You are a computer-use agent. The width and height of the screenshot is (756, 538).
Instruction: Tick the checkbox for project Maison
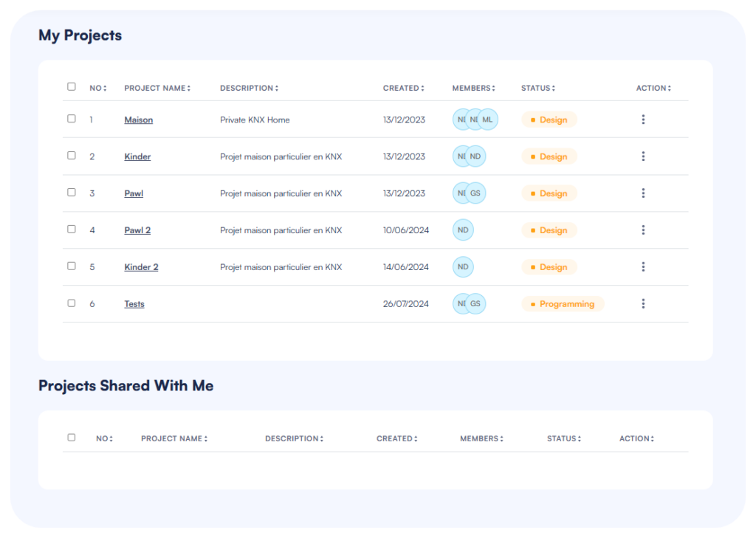[72, 119]
